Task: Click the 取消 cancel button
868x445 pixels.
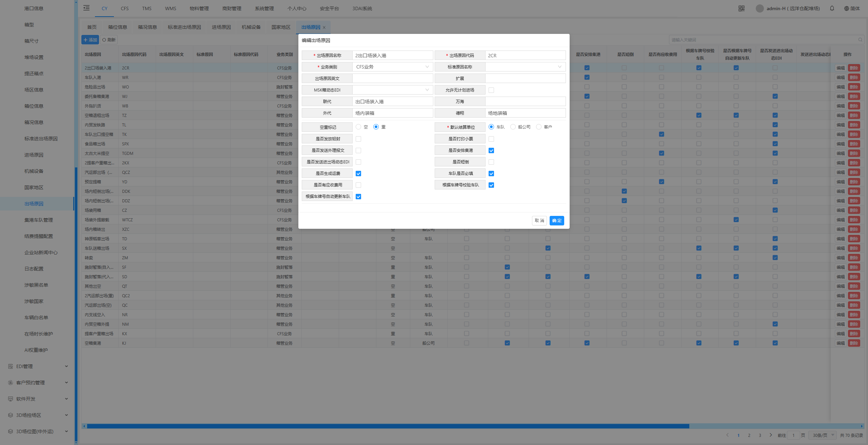Action: [539, 221]
